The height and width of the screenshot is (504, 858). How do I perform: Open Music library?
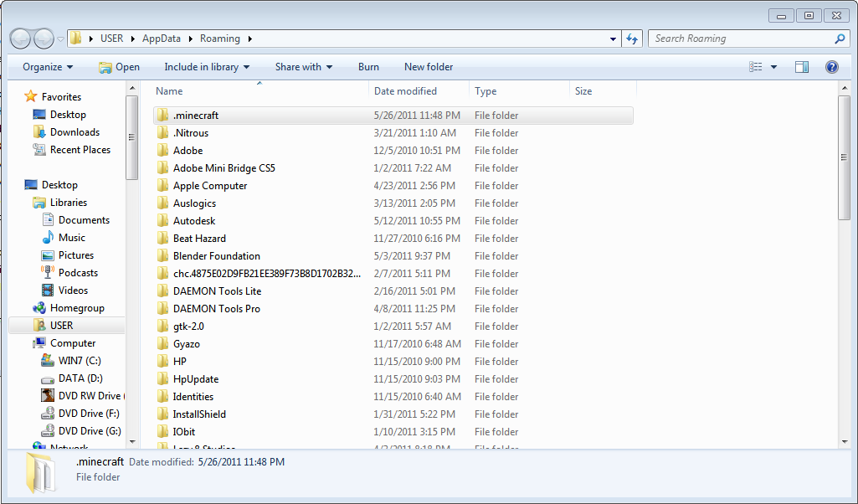[x=64, y=238]
